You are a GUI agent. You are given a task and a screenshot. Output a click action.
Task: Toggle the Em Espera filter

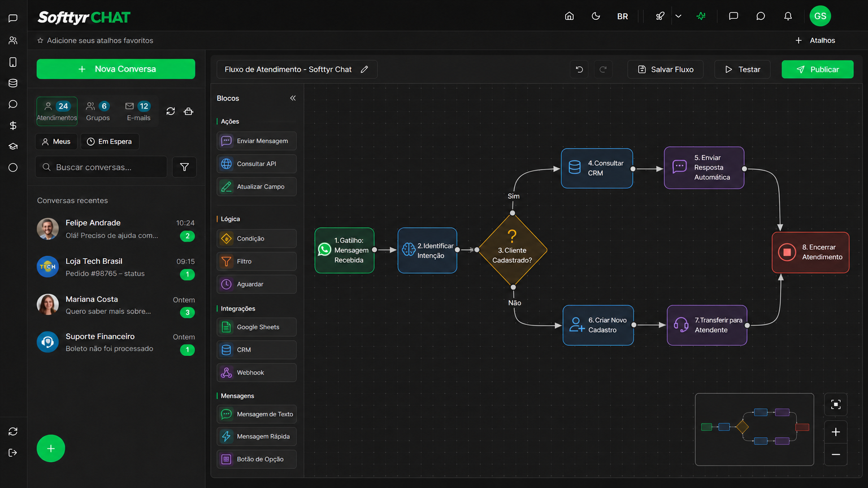click(110, 141)
